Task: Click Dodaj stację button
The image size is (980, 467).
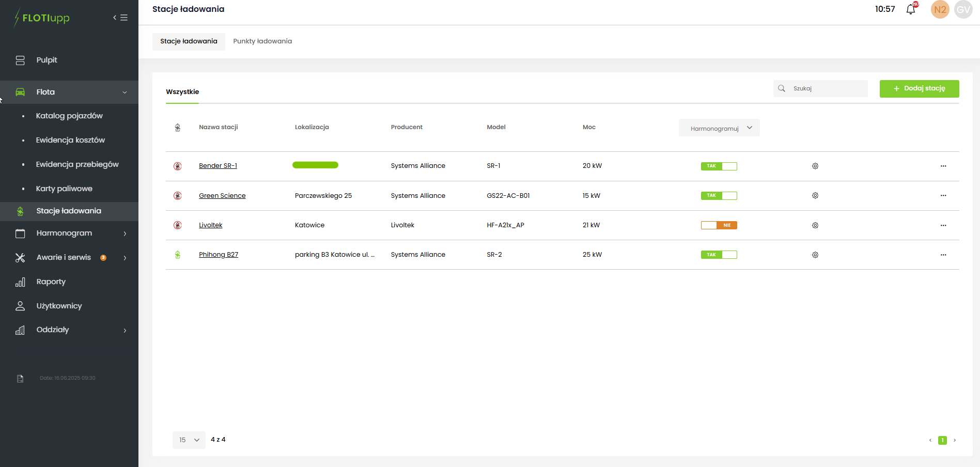Action: point(919,89)
